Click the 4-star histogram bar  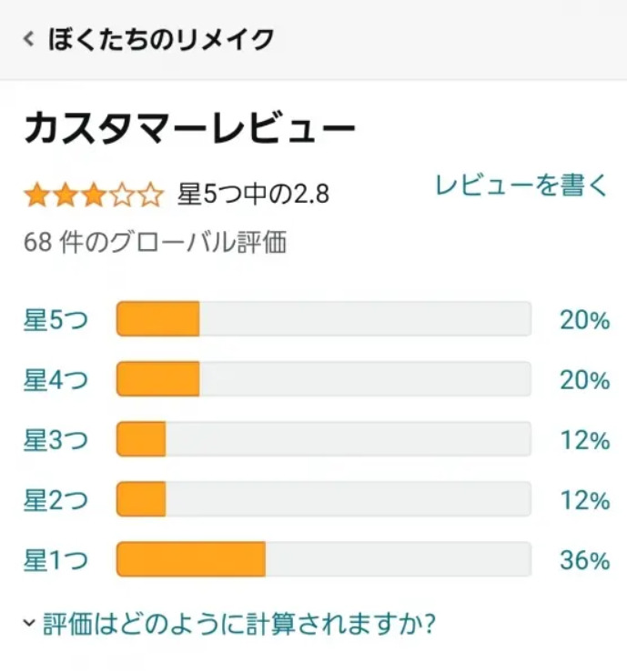[x=323, y=380]
